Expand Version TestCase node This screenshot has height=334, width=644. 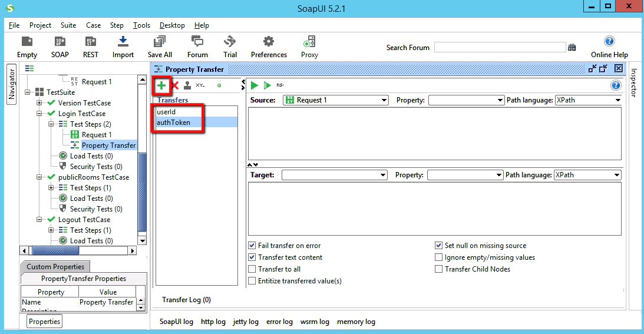click(39, 102)
